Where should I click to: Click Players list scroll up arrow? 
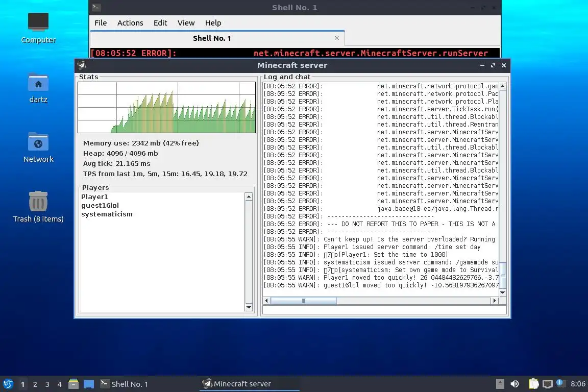[x=248, y=197]
